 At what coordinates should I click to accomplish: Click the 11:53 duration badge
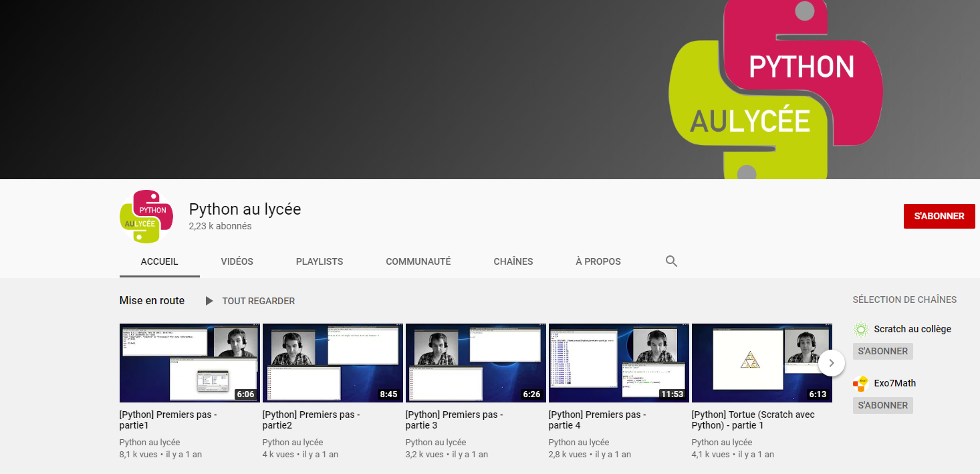[x=672, y=394]
